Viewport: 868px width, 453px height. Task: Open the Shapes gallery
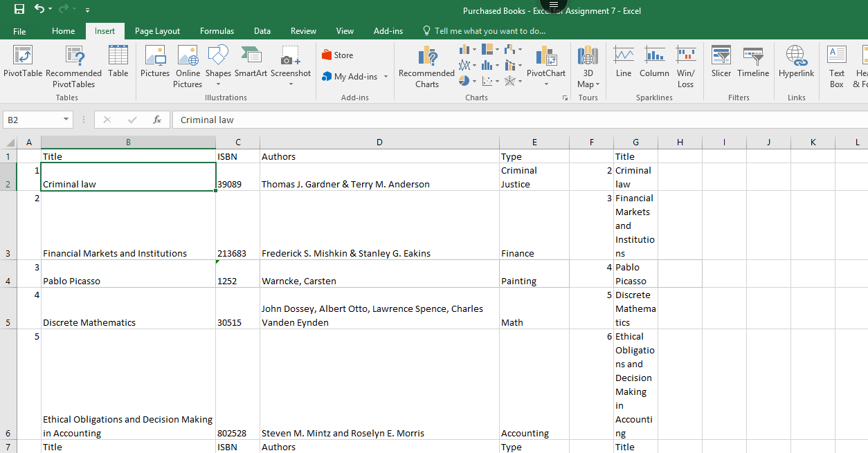tap(218, 66)
